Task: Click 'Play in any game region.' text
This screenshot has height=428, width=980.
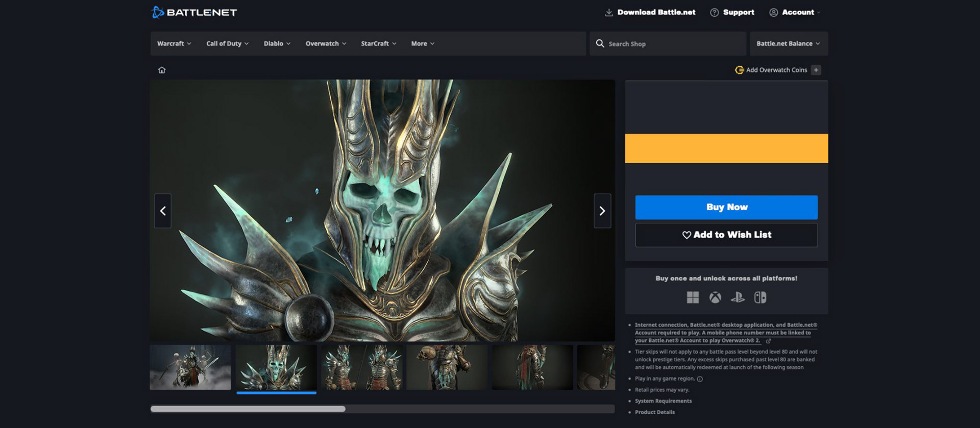Action: tap(665, 379)
